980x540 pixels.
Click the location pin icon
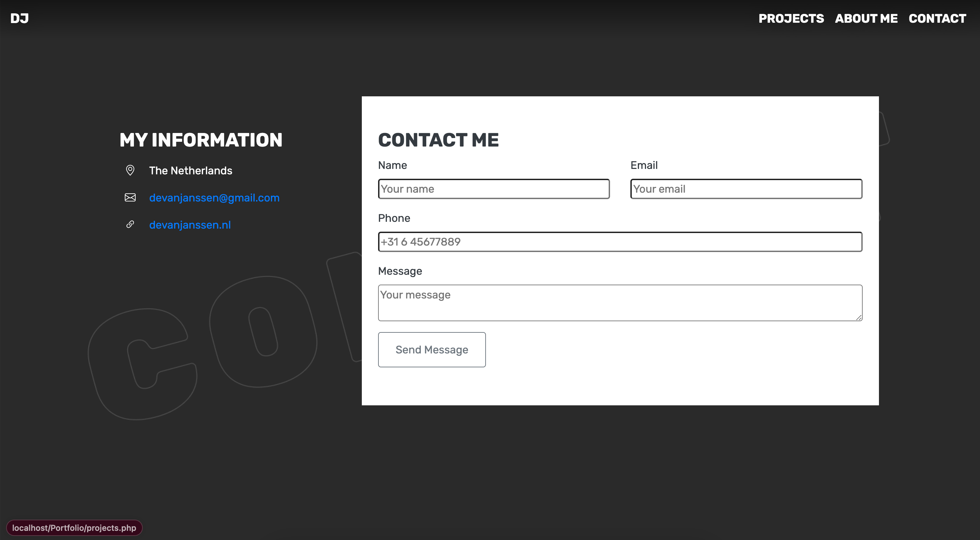(130, 170)
